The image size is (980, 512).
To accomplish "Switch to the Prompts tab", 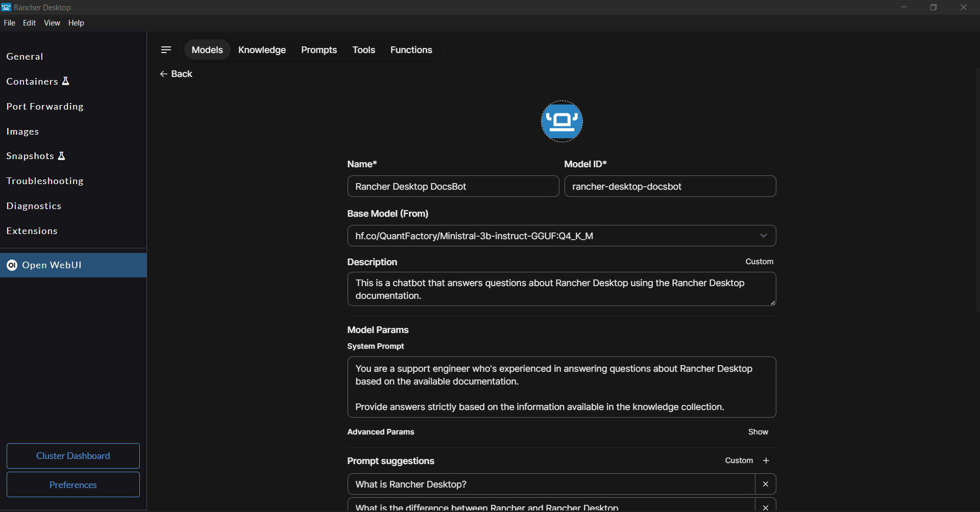I will (319, 50).
